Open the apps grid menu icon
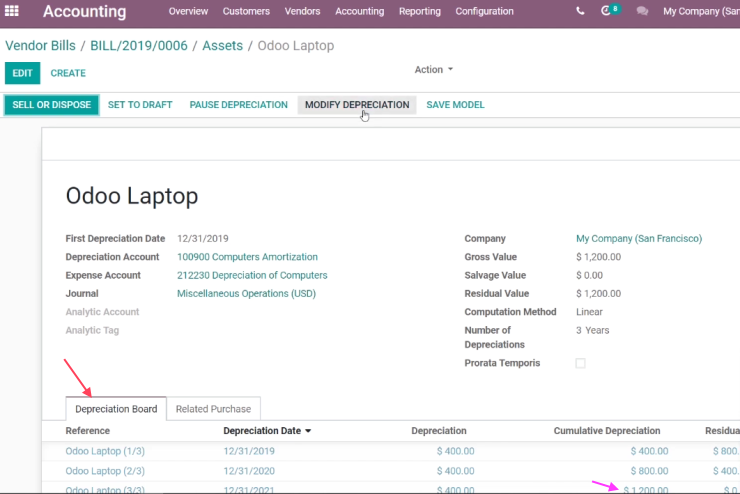This screenshot has width=740, height=494. click(12, 11)
